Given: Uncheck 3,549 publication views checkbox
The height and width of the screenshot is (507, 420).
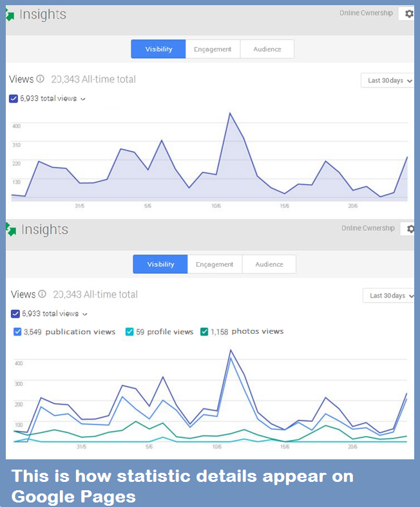Looking at the screenshot, I should tap(17, 332).
